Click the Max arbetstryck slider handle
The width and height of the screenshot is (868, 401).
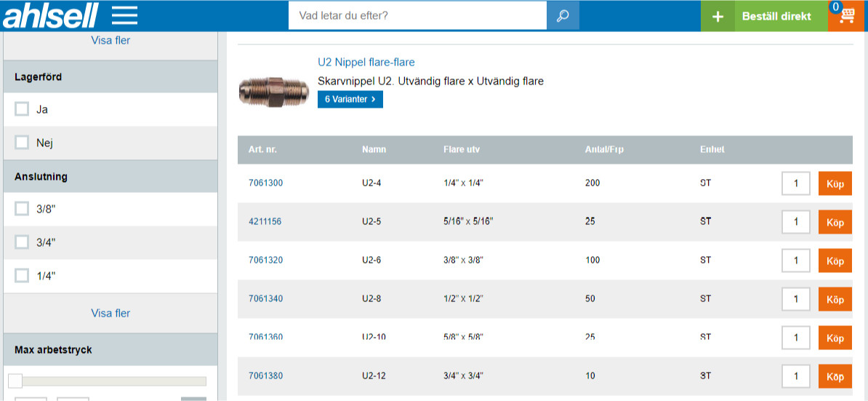pos(15,381)
